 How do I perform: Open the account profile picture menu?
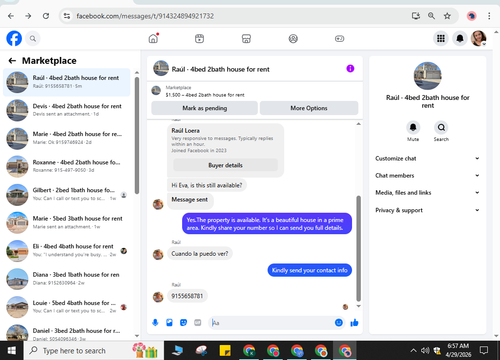pyautogui.click(x=478, y=39)
